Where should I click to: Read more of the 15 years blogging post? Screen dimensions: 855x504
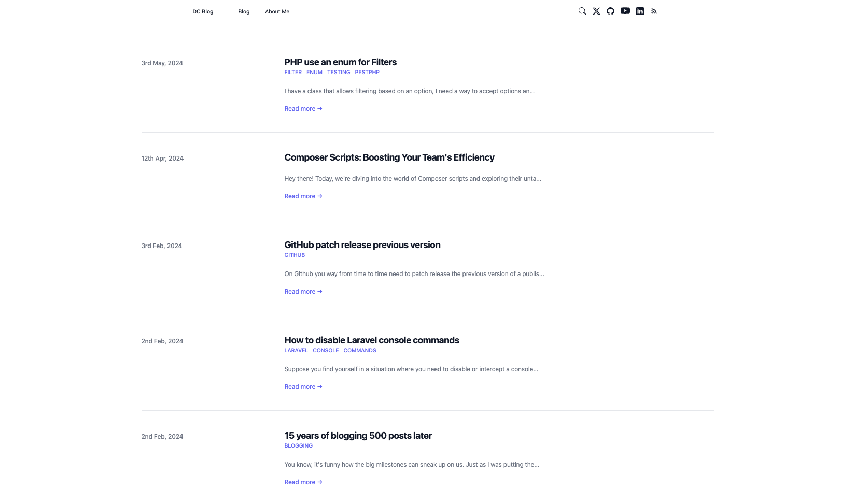(303, 482)
